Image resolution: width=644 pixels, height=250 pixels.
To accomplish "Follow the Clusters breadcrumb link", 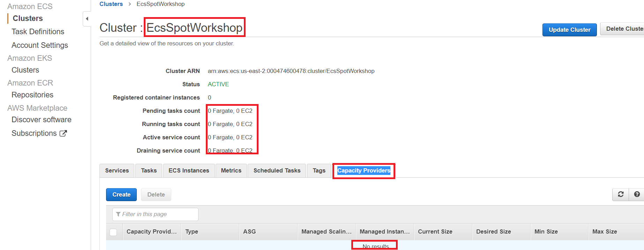I will coord(111,4).
